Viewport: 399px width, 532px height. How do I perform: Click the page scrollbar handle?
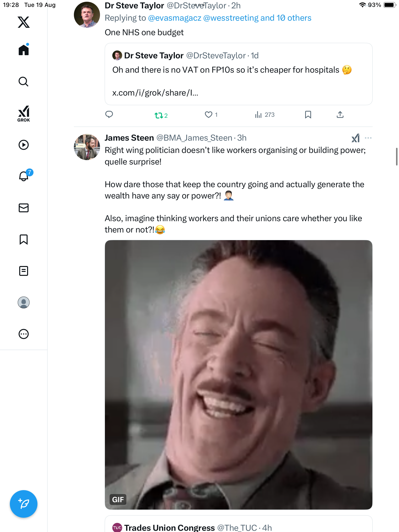tap(397, 157)
